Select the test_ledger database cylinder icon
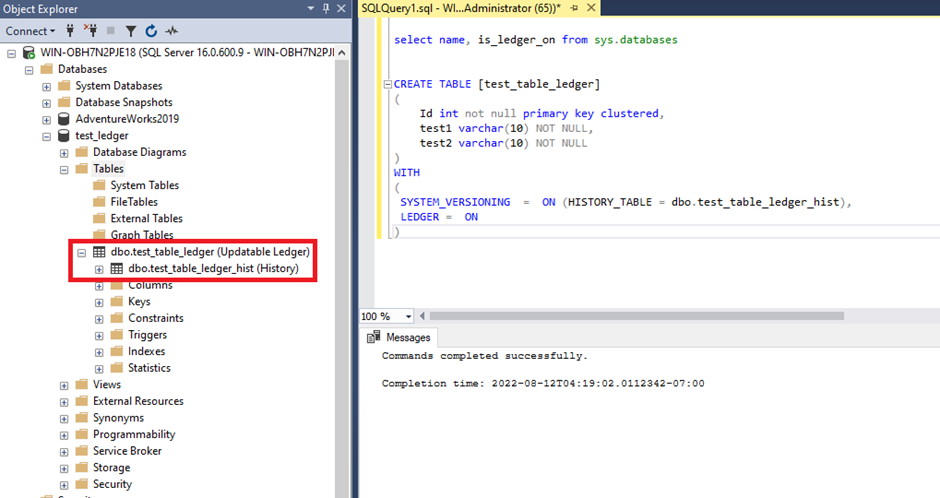Image resolution: width=940 pixels, height=498 pixels. 64,135
